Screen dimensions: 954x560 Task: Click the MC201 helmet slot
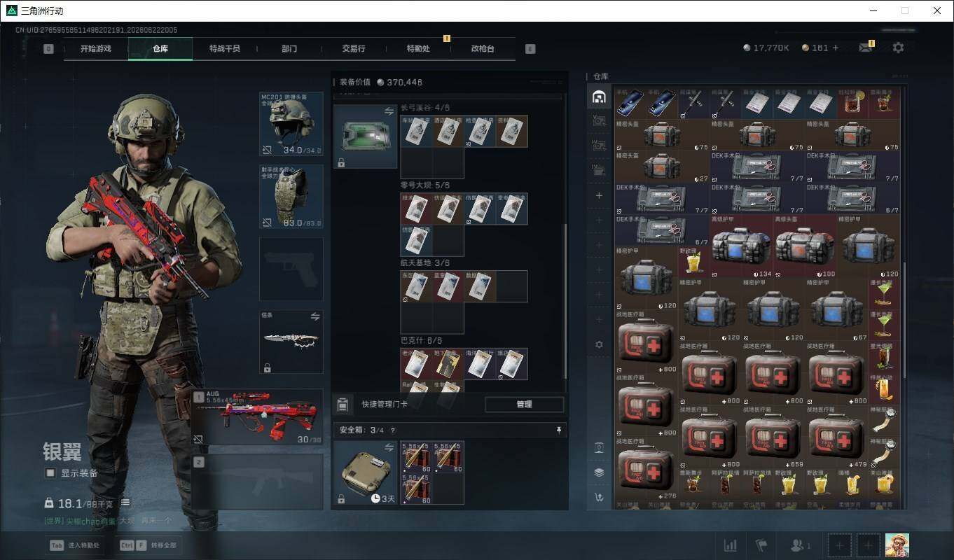pos(291,125)
